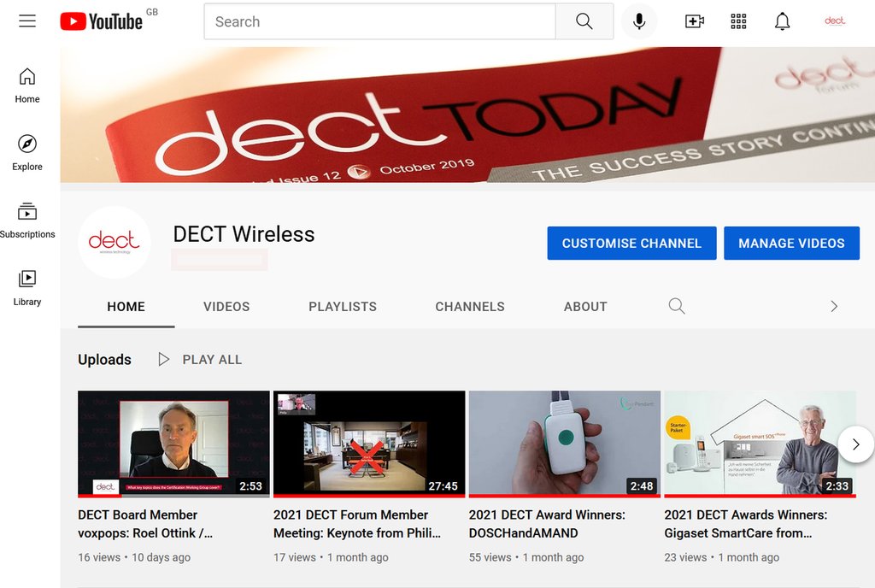Search within channel using magnifier icon
This screenshot has width=875, height=588.
pos(677,306)
